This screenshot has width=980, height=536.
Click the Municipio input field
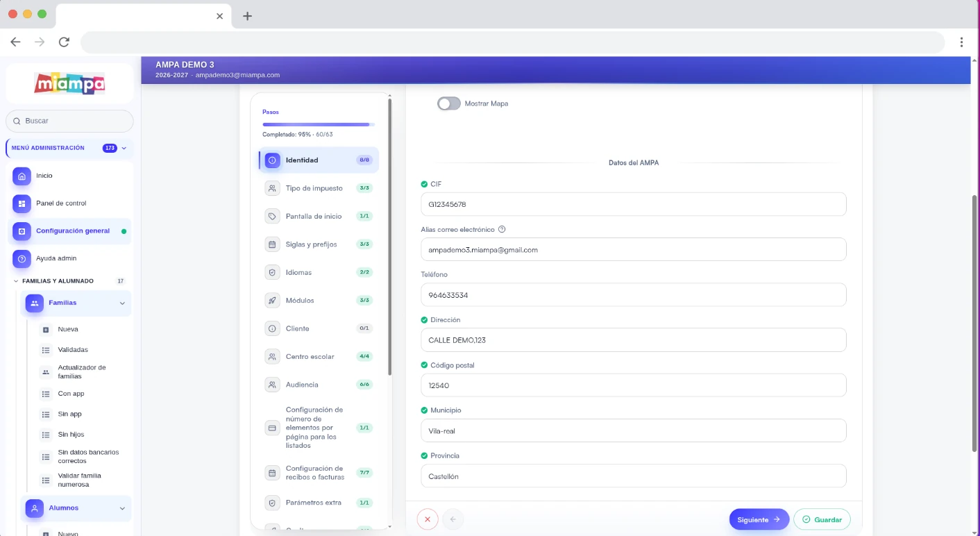[x=633, y=430]
